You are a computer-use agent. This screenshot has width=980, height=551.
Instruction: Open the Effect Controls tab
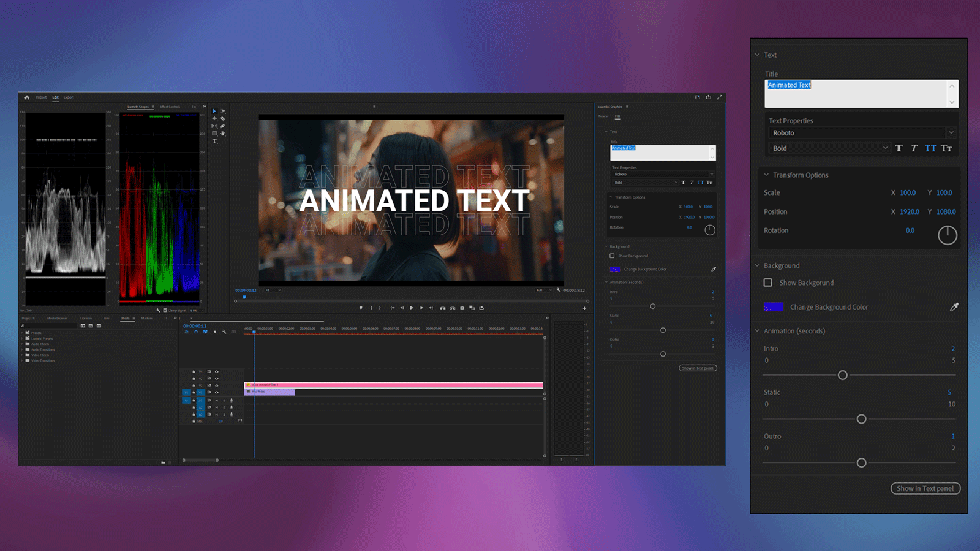click(x=170, y=107)
